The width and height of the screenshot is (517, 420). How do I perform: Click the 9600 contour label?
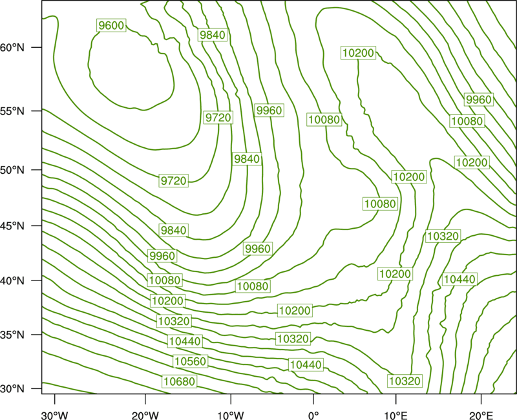pyautogui.click(x=111, y=25)
